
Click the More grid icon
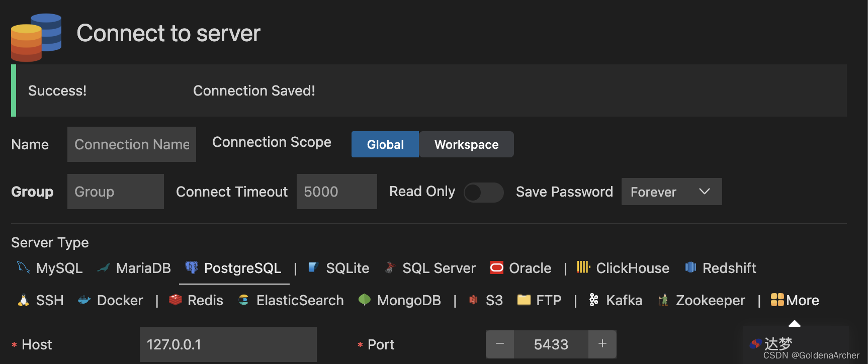pos(777,300)
